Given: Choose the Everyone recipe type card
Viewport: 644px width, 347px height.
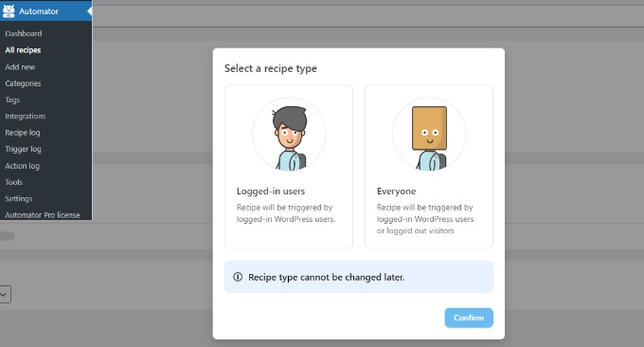Looking at the screenshot, I should tap(429, 167).
